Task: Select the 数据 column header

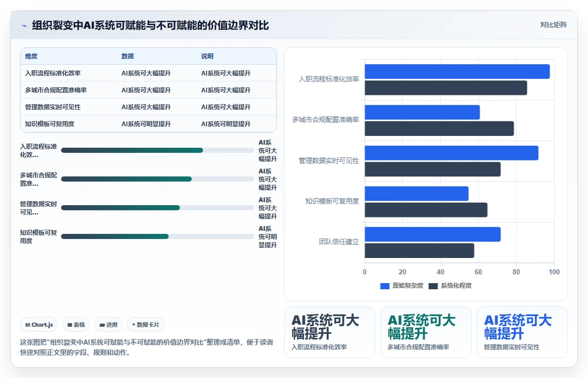Action: tap(128, 56)
